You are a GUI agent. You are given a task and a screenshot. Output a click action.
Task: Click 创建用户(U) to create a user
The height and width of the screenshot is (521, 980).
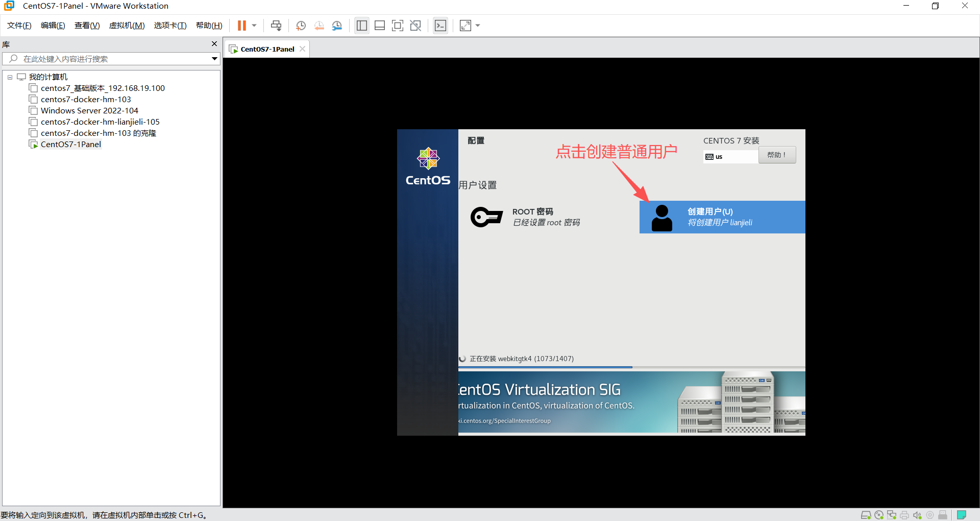722,217
